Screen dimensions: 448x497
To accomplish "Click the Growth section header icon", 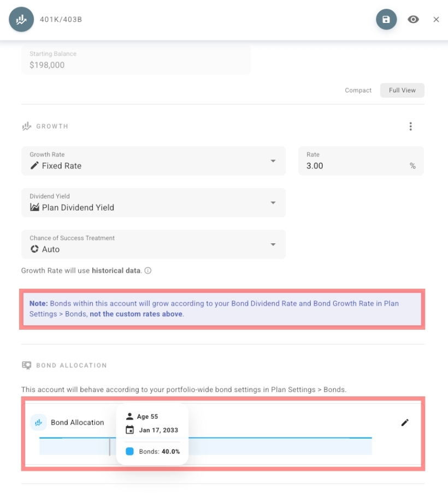I will (26, 126).
